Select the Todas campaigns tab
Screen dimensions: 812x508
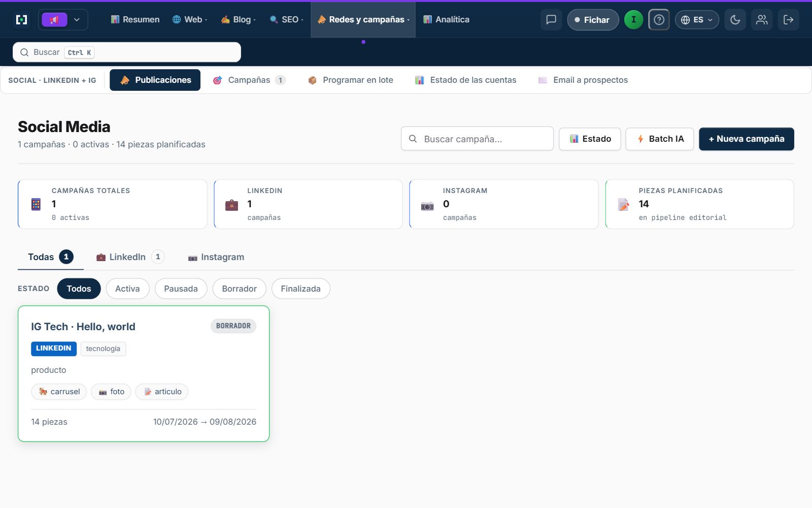51,257
